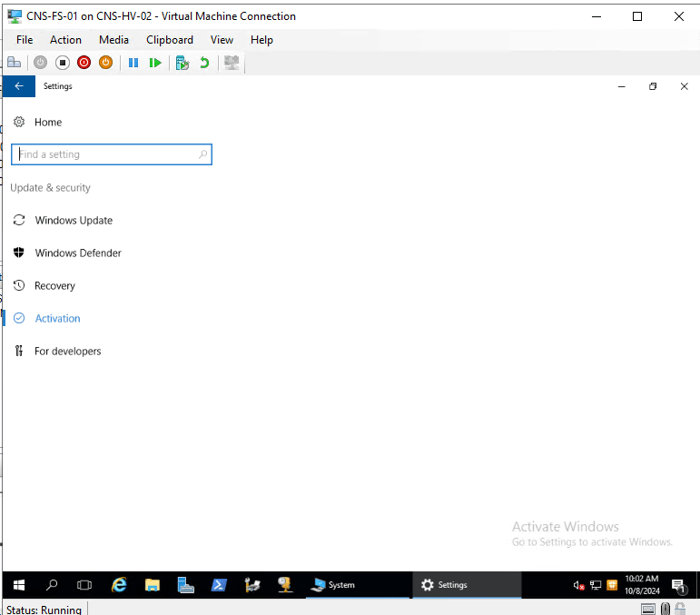Click the For developers tools icon
Image resolution: width=700 pixels, height=615 pixels.
coord(19,351)
